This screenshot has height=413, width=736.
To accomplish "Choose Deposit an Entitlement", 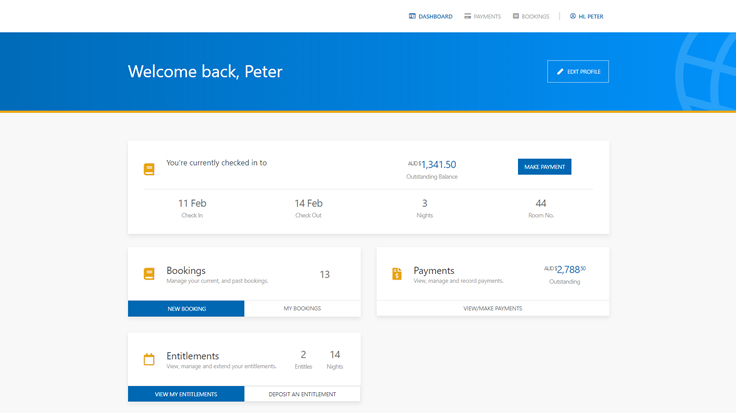I will pos(302,394).
